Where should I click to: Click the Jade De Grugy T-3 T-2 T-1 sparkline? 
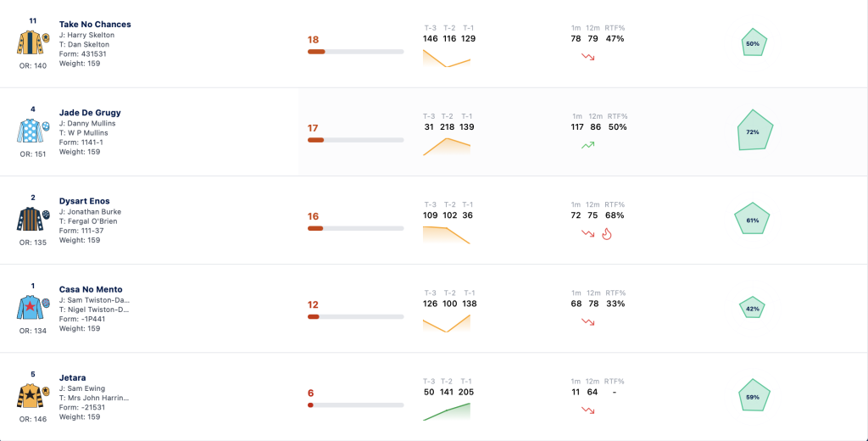click(446, 146)
